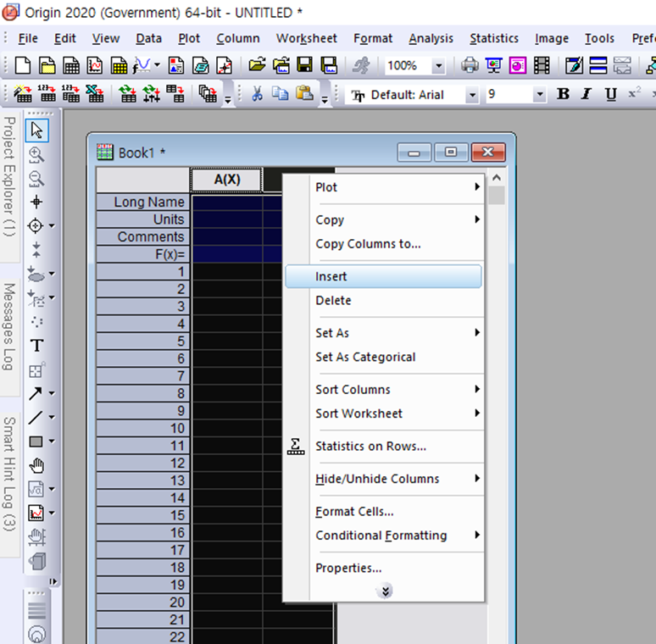
Task: Toggle Italic text formatting
Action: pyautogui.click(x=587, y=94)
